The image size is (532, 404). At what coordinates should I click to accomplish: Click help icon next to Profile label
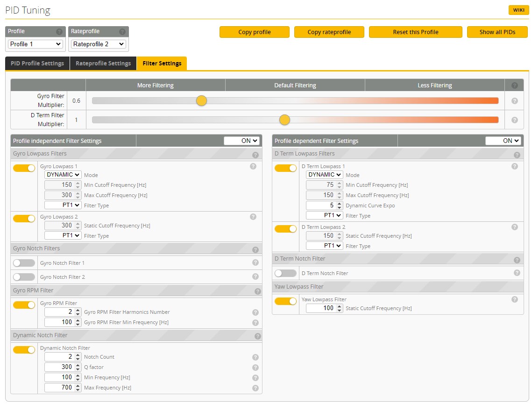[x=59, y=32]
